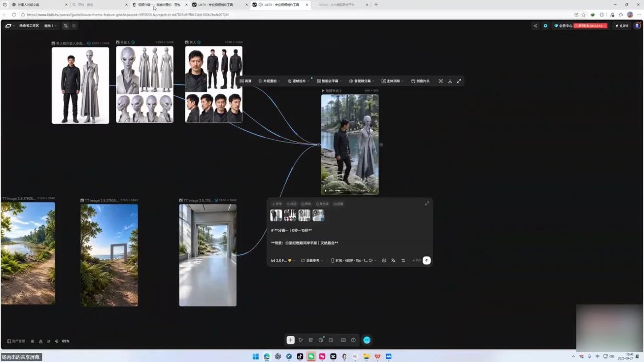Image resolution: width=644 pixels, height=362 pixels.
Task: Reload the page
Action: tap(14, 15)
